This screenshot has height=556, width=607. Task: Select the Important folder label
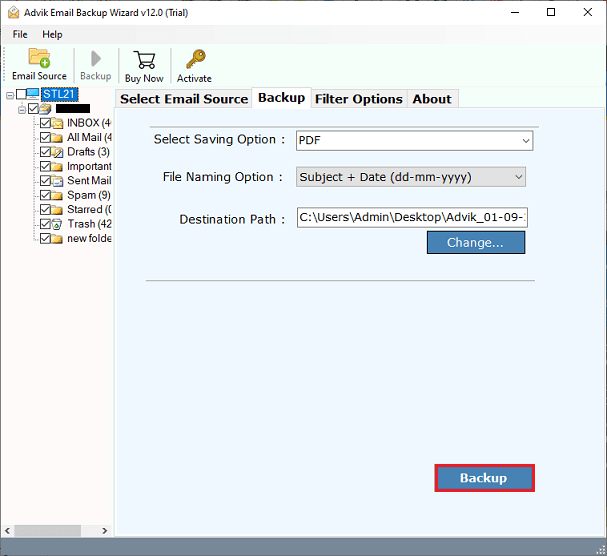pyautogui.click(x=89, y=166)
